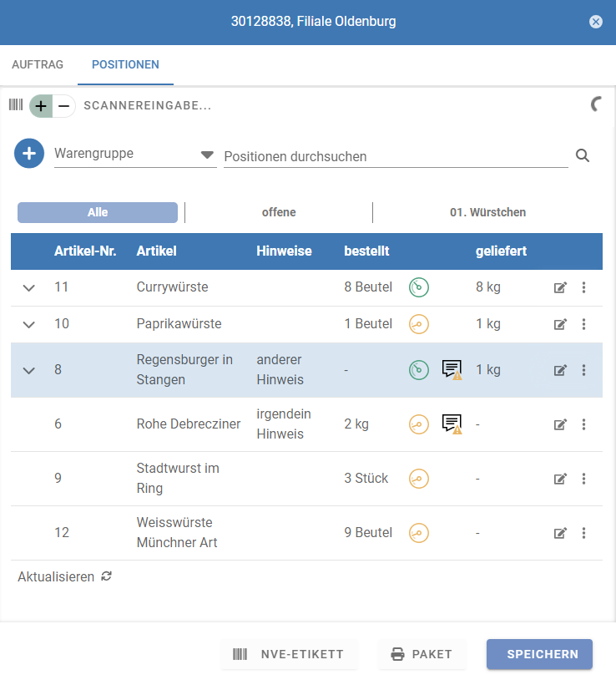Click the Scannereingabe input field

coord(148,106)
